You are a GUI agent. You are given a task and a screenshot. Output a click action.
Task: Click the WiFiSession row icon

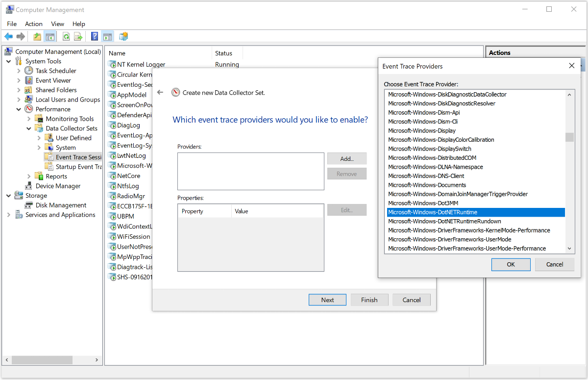[112, 236]
